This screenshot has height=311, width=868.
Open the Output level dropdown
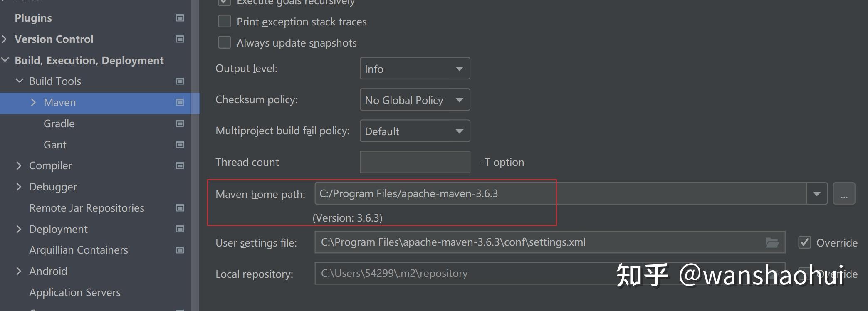[415, 69]
